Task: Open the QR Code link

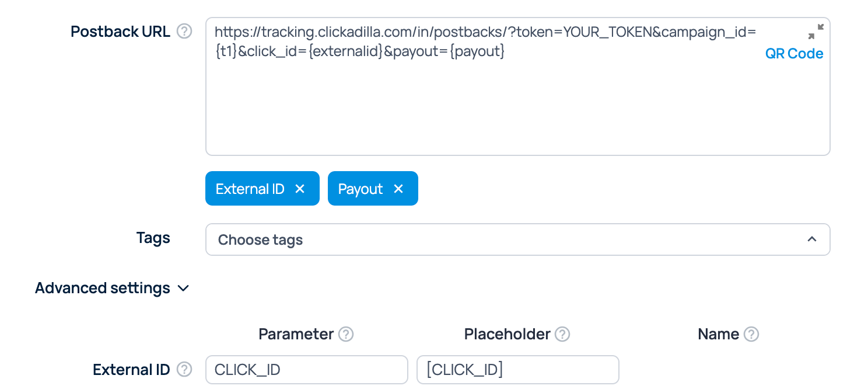Action: click(794, 53)
